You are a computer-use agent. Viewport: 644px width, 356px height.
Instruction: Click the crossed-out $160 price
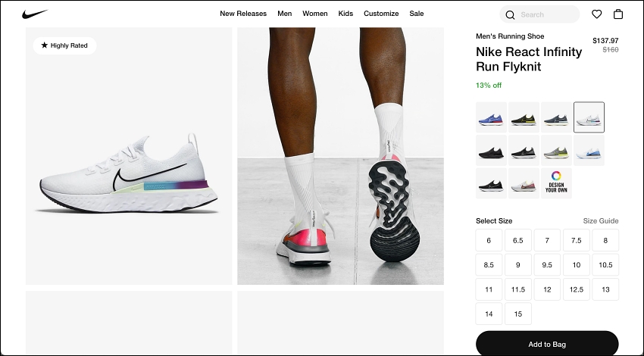[x=611, y=50]
